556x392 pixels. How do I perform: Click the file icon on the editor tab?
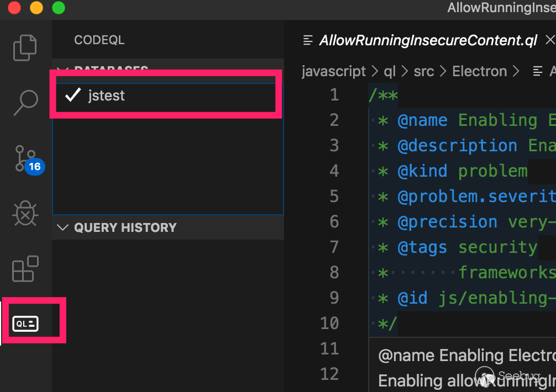tap(307, 40)
